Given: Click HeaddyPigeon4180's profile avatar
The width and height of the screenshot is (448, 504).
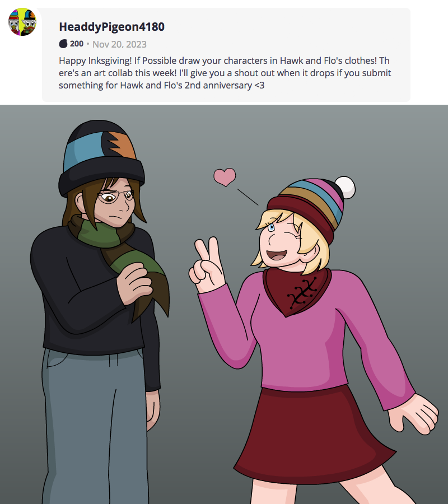Looking at the screenshot, I should pos(22,22).
